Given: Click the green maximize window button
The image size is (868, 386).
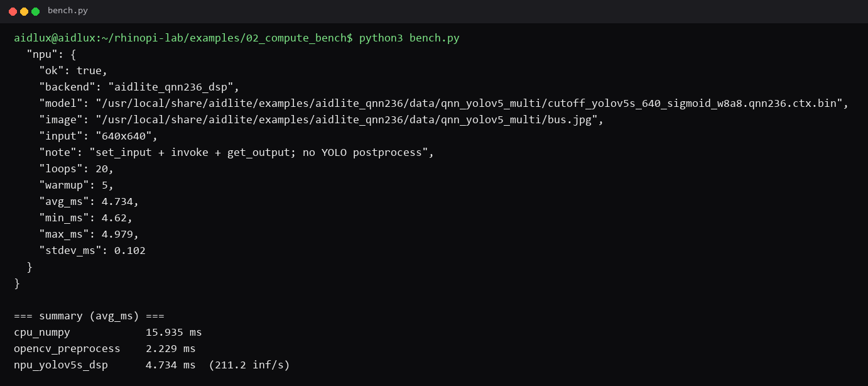Looking at the screenshot, I should (x=35, y=11).
